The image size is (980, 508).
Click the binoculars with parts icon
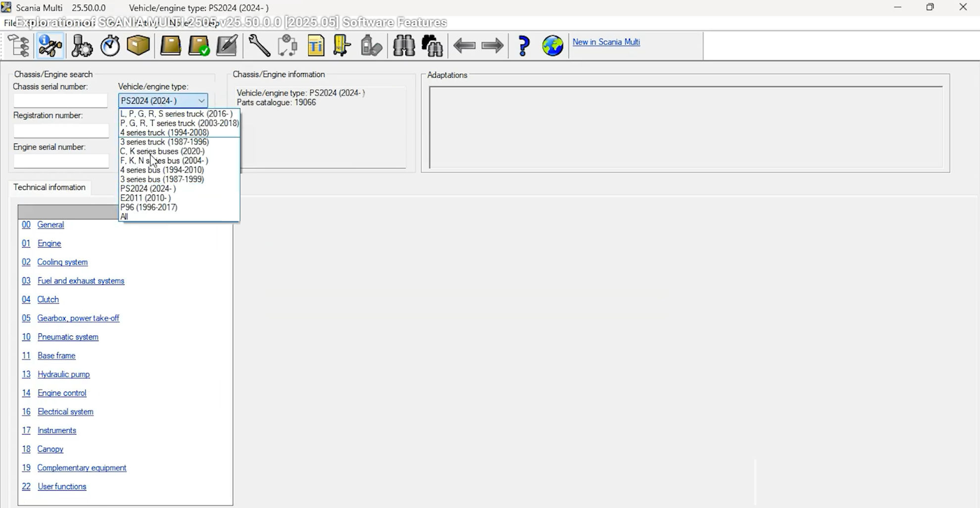pos(432,46)
